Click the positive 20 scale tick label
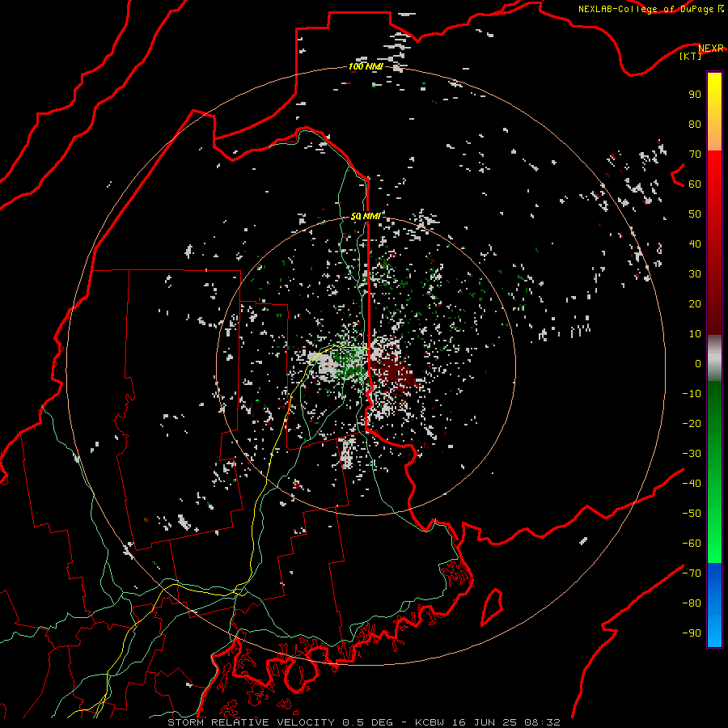 click(695, 303)
